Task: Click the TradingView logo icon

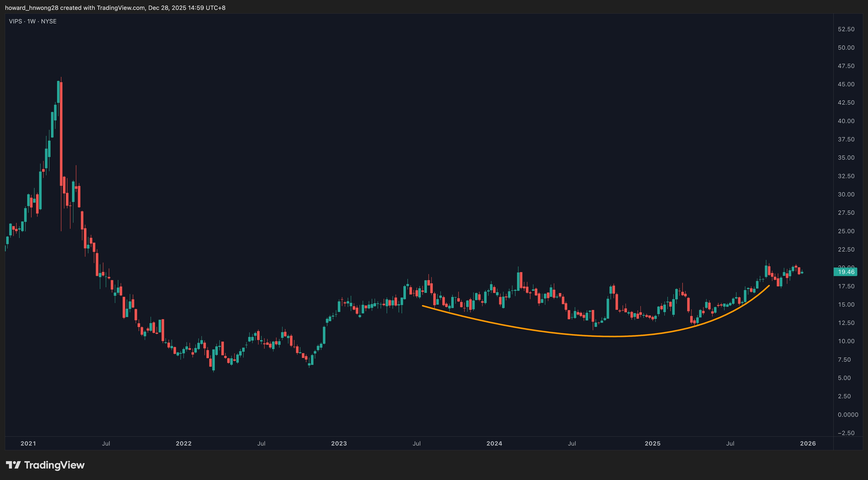Action: [x=13, y=465]
